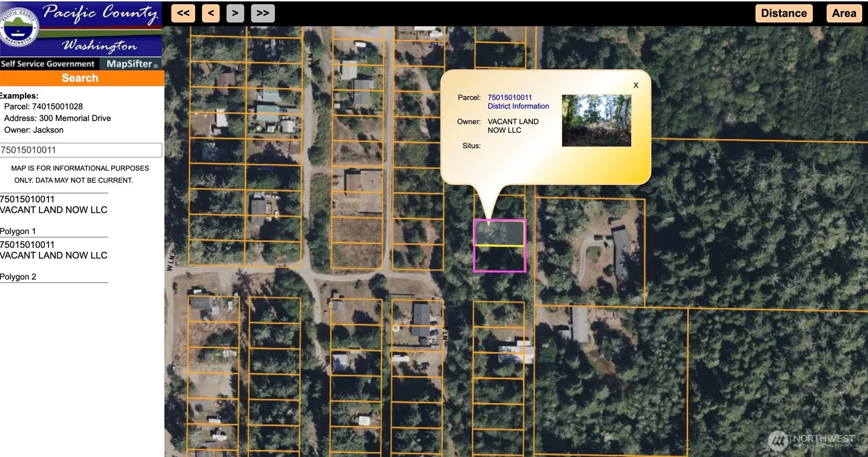Open the Self Service Government tab
868x457 pixels.
point(48,64)
